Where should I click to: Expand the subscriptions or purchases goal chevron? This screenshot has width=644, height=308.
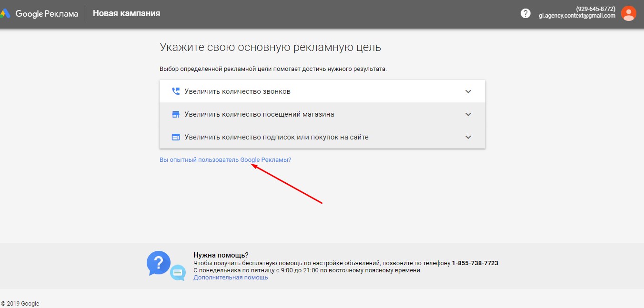[468, 137]
